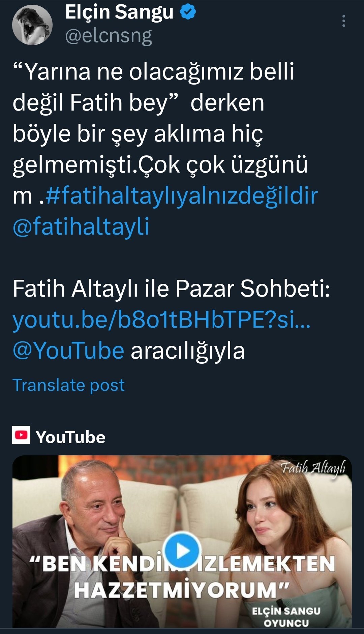The image size is (364, 634).
Task: Click the ELÇİN SANGU OYUNCU caption
Action: click(x=286, y=617)
